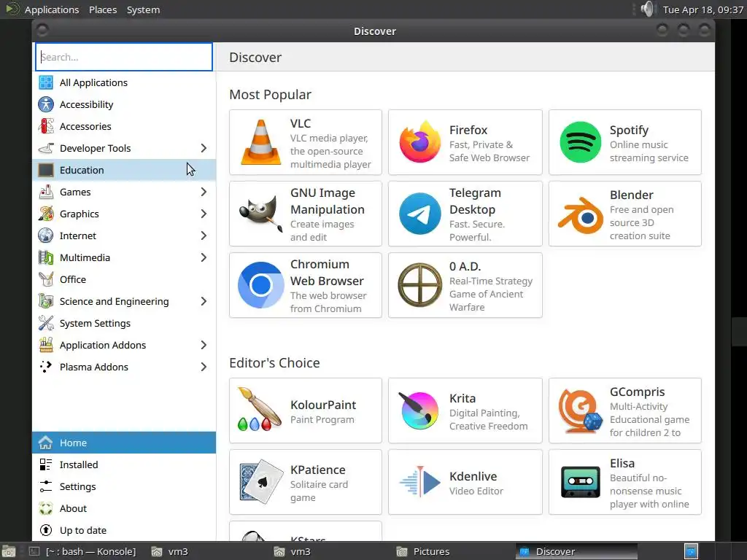
Task: Switch to the Pictures taskbar window
Action: pyautogui.click(x=424, y=551)
